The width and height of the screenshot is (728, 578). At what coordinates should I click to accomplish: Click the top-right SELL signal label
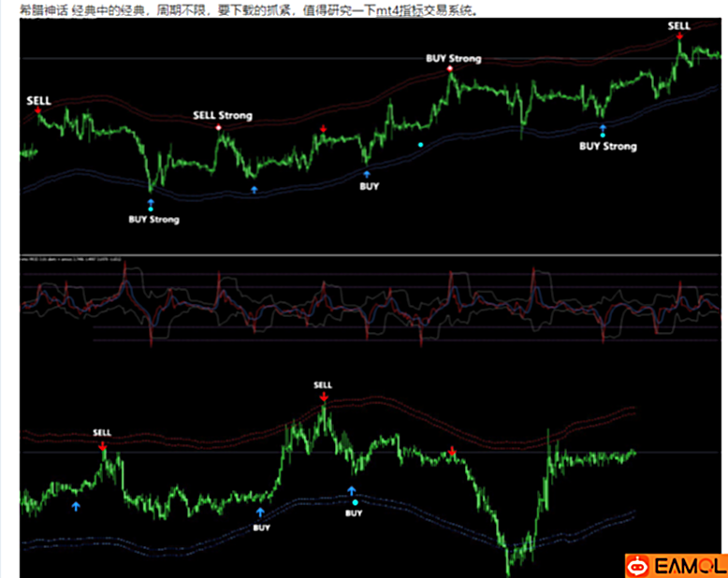coord(678,25)
